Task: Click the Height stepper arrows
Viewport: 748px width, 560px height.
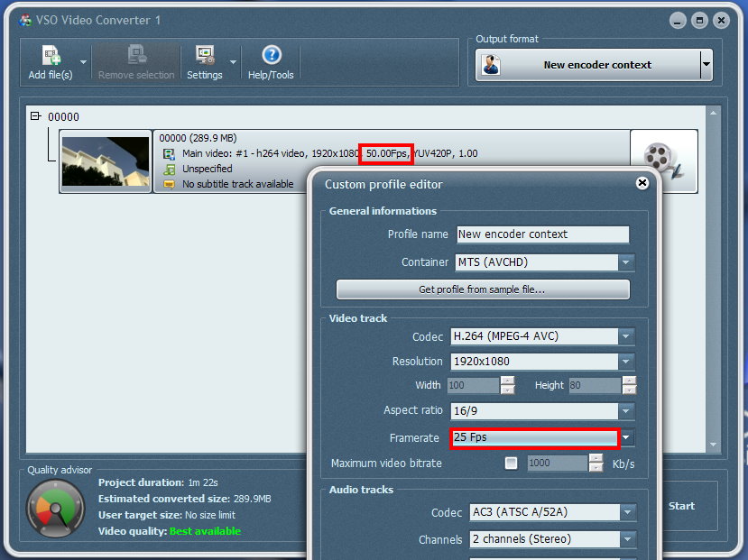Action: [629, 385]
